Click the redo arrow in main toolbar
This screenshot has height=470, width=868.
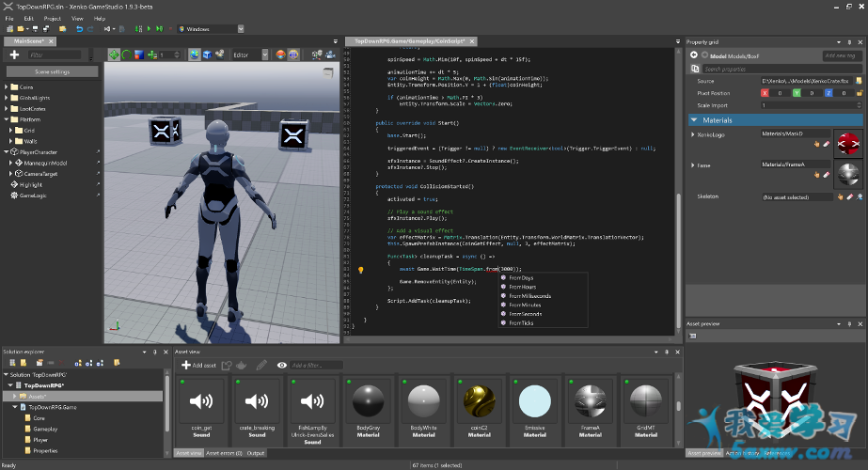pyautogui.click(x=90, y=29)
